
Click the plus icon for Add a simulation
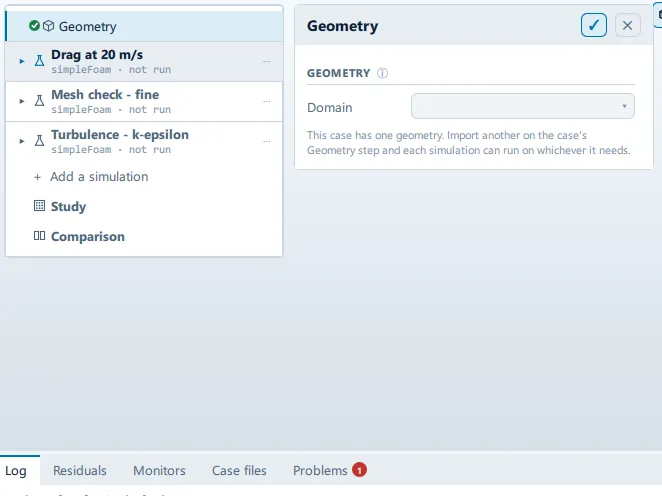(x=38, y=177)
